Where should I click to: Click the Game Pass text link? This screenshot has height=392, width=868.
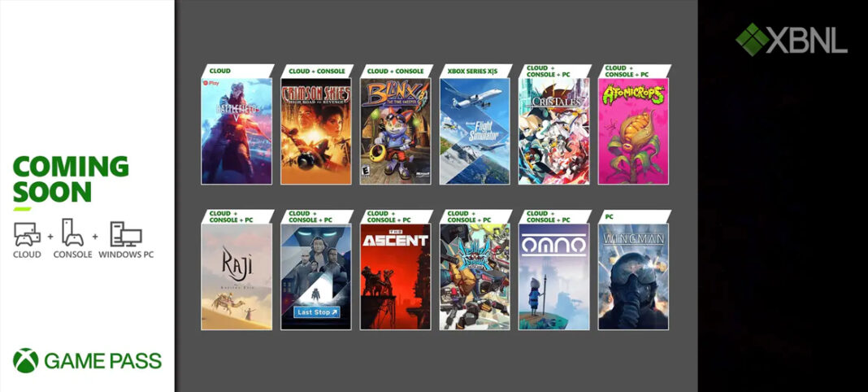pyautogui.click(x=103, y=361)
